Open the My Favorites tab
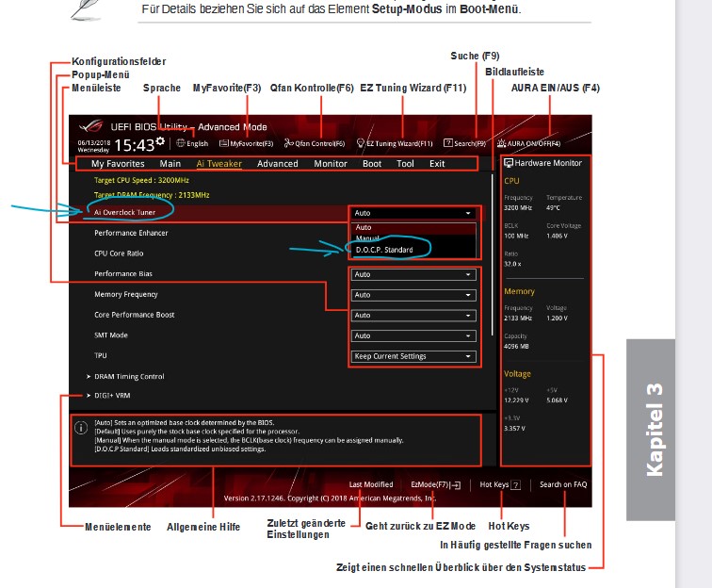 tap(118, 164)
